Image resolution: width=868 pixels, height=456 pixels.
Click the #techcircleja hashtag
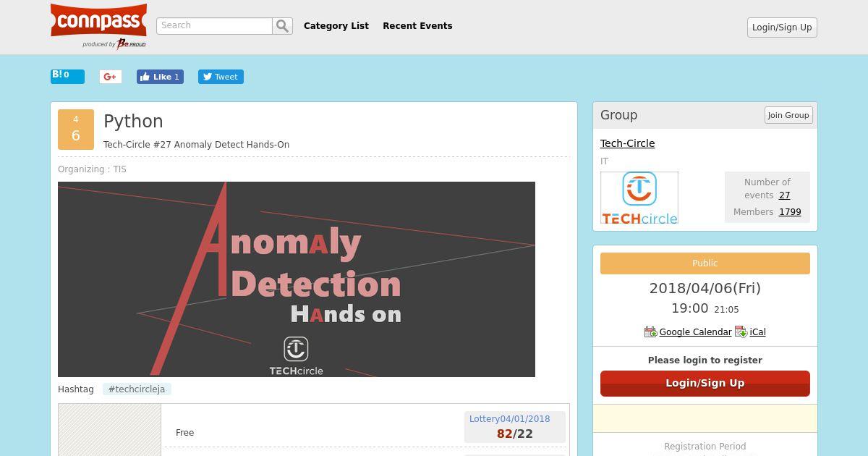(137, 389)
